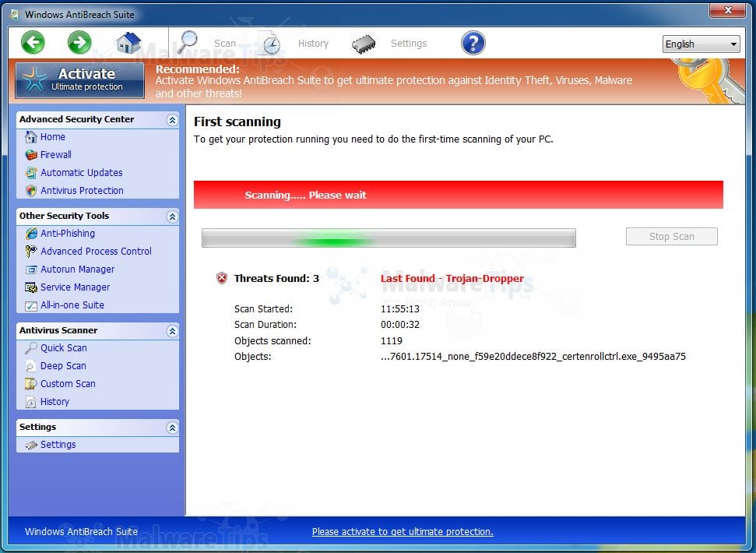Click the 'Threats Found: 3' text
The width and height of the screenshot is (756, 553).
click(276, 278)
